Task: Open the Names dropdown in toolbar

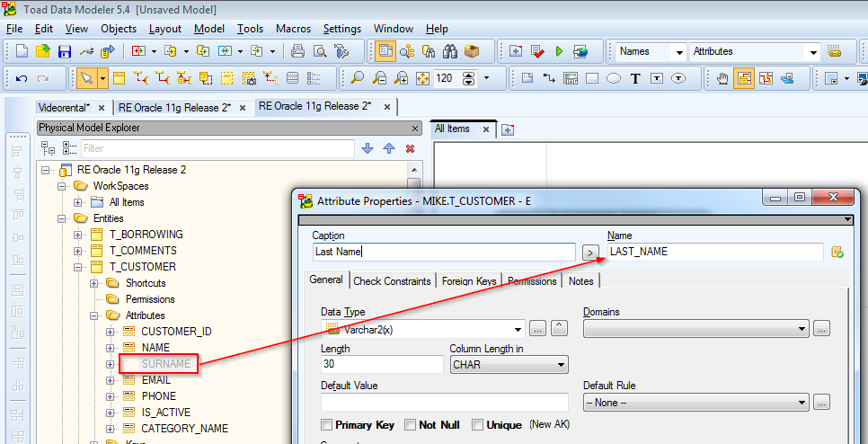Action: pos(679,52)
